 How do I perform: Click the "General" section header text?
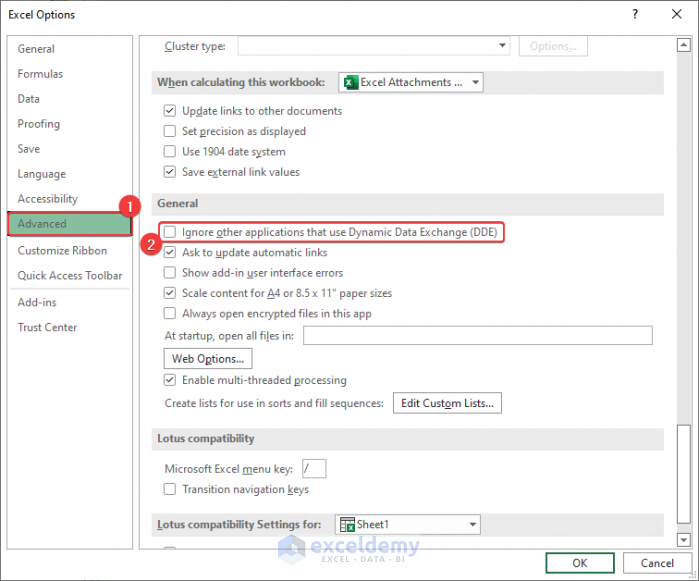tap(177, 203)
